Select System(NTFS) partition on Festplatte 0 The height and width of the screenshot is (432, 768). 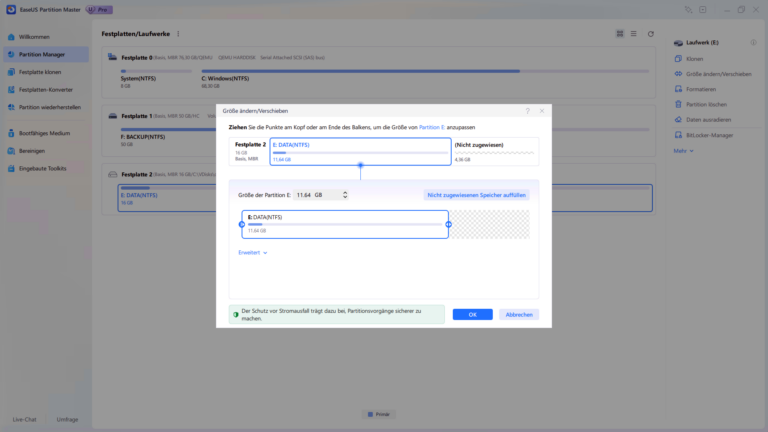coord(156,79)
